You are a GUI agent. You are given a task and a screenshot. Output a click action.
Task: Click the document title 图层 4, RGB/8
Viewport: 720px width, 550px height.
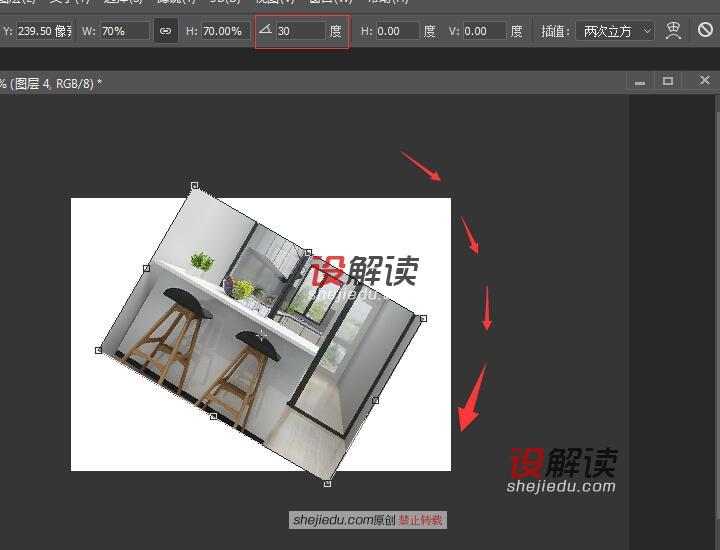tap(52, 84)
